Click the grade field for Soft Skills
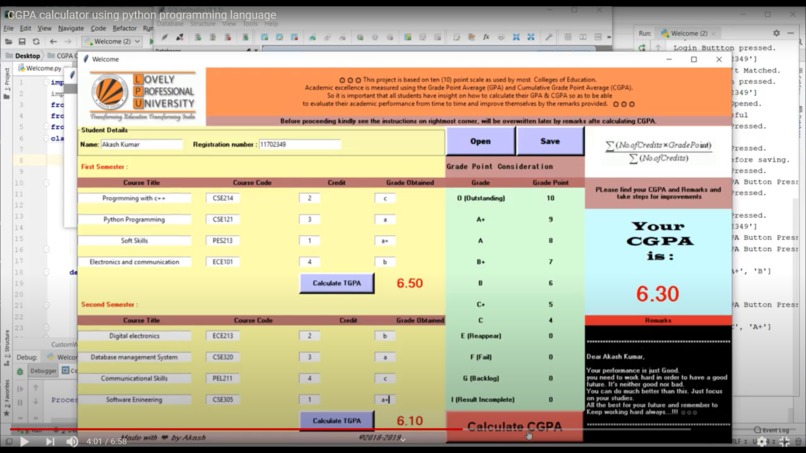The height and width of the screenshot is (453, 806). point(385,241)
